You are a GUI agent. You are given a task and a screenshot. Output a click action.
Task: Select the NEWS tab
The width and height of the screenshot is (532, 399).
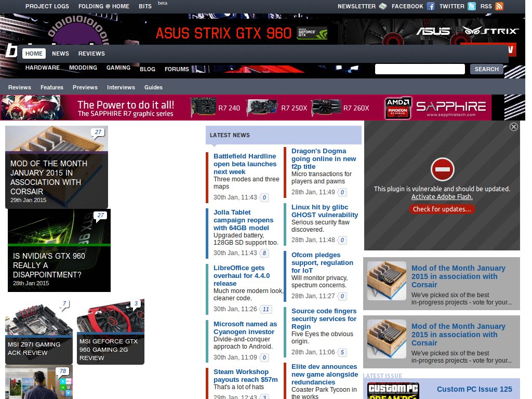tap(60, 54)
